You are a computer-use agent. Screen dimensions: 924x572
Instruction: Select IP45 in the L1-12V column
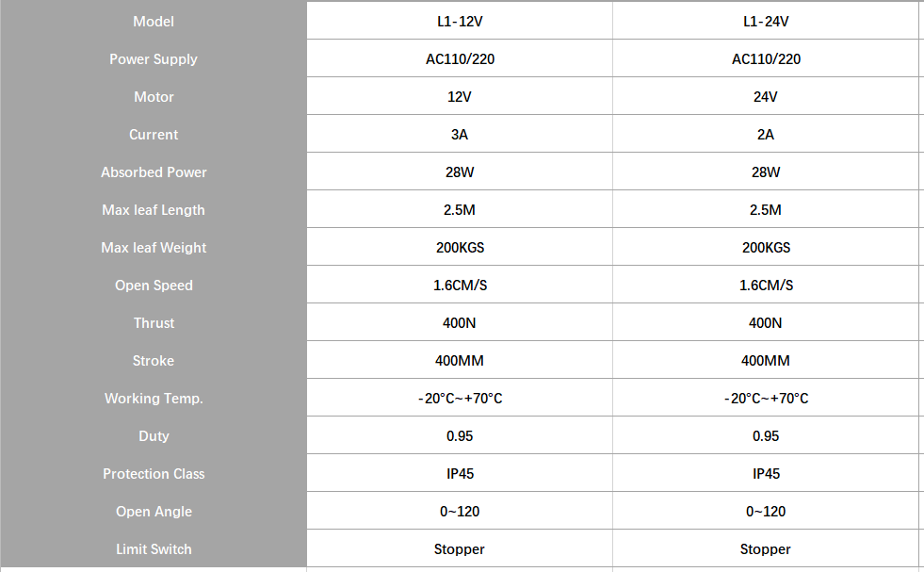coord(460,473)
